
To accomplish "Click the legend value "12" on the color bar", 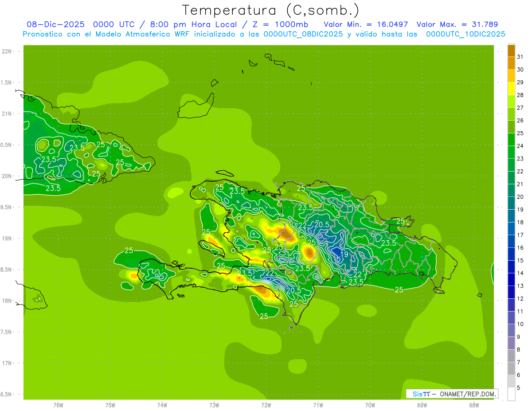I will (x=520, y=298).
